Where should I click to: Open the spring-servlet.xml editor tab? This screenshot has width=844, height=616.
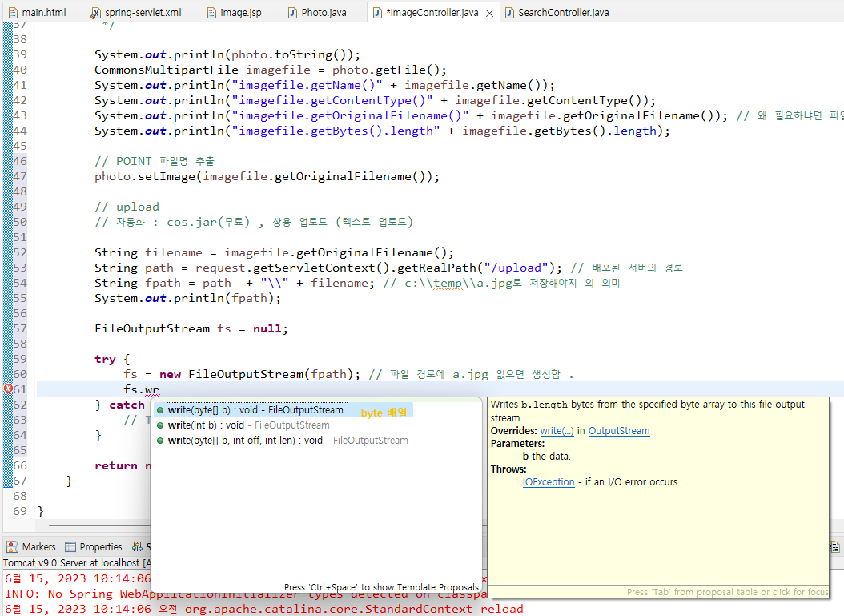point(136,12)
